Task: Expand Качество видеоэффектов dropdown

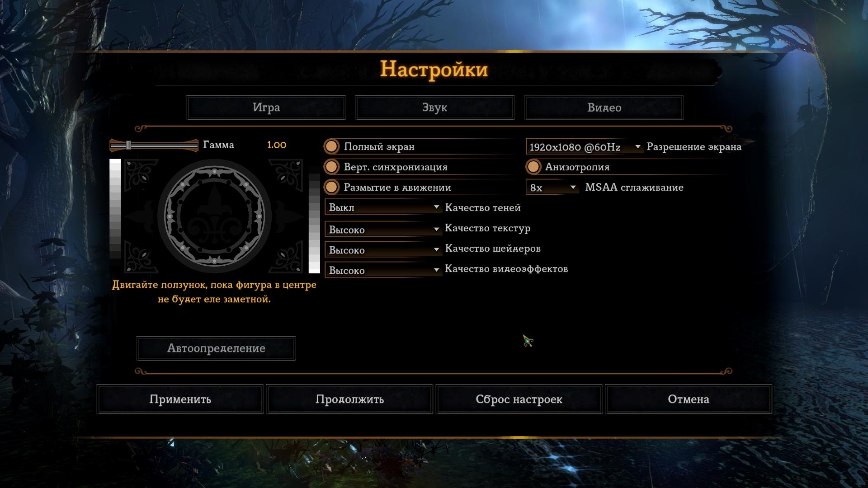Action: click(383, 270)
